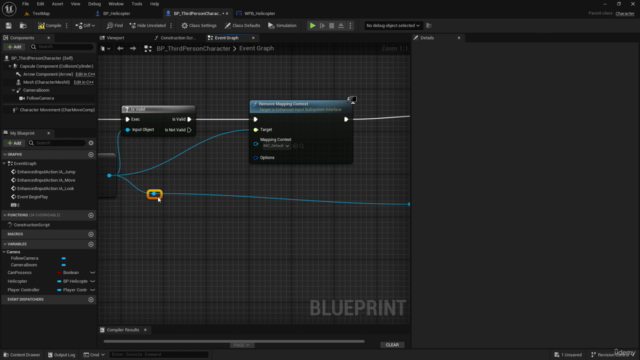The height and width of the screenshot is (360, 640).
Task: Click the Browse to asset icon
Action: click(x=23, y=25)
